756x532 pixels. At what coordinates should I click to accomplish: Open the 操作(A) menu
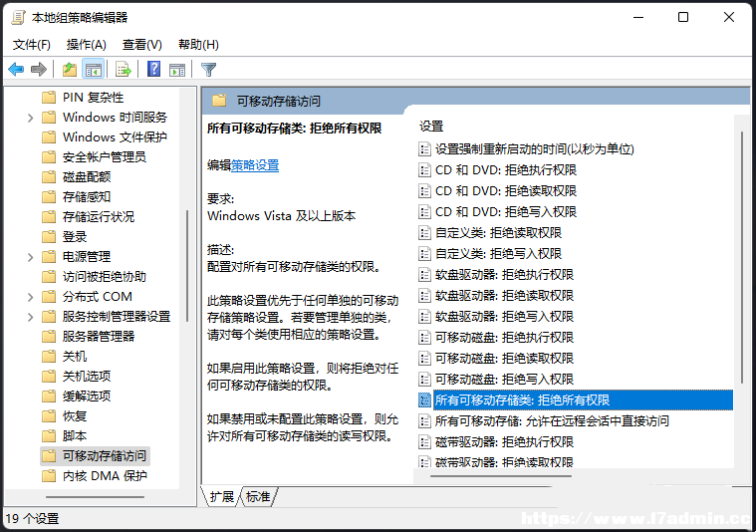coord(87,45)
